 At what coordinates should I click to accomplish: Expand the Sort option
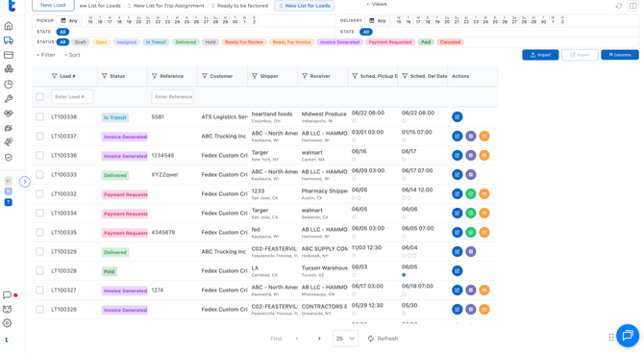[x=72, y=55]
